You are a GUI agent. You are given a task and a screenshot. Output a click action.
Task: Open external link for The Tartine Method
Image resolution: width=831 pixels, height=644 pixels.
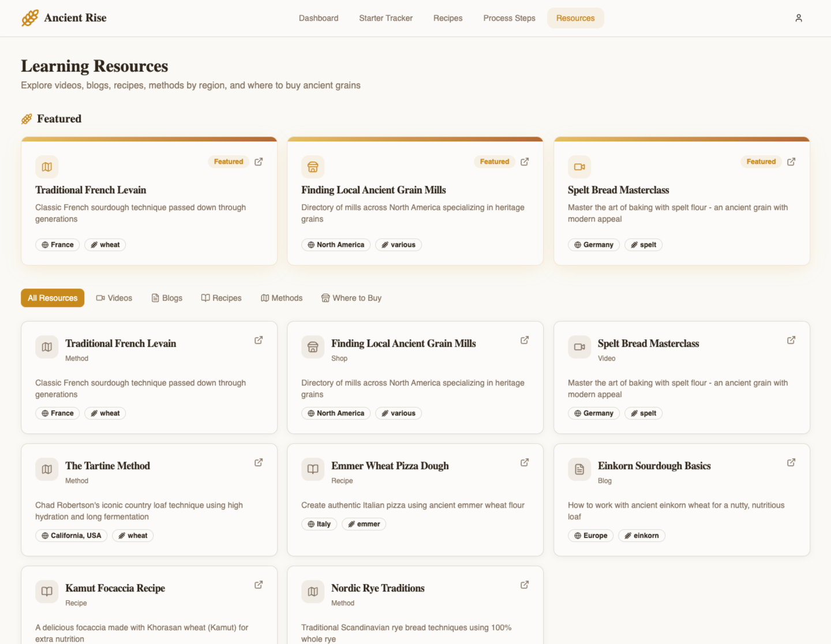coord(259,462)
